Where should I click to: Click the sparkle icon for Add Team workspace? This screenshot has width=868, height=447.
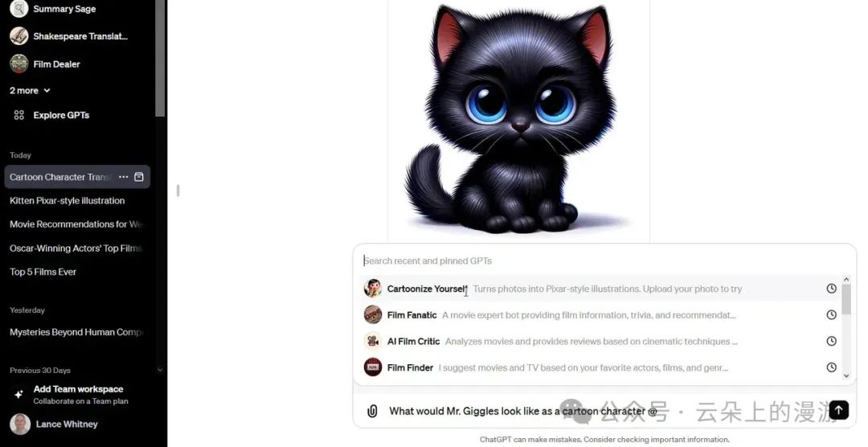[18, 395]
